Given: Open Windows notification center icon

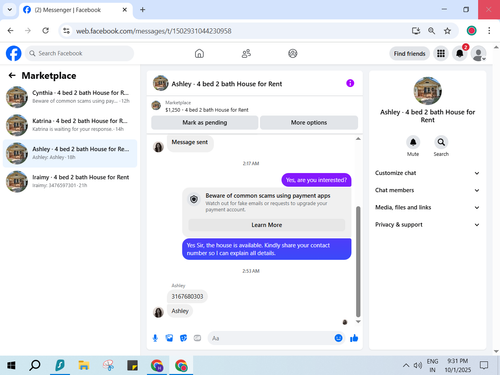Looking at the screenshot, I should coord(484,366).
